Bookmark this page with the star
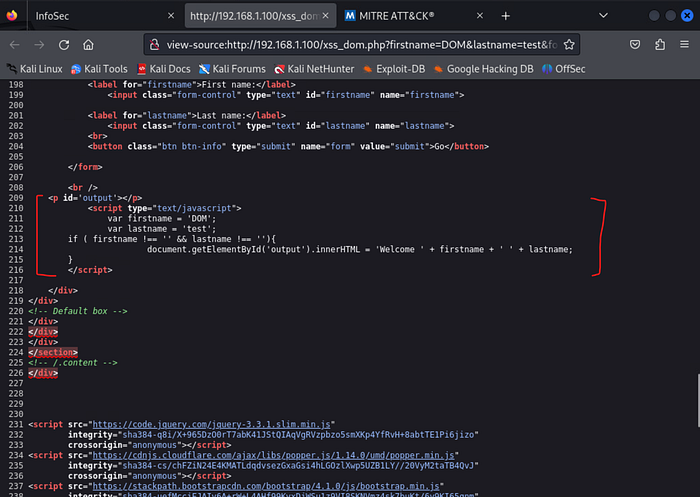 pos(569,45)
